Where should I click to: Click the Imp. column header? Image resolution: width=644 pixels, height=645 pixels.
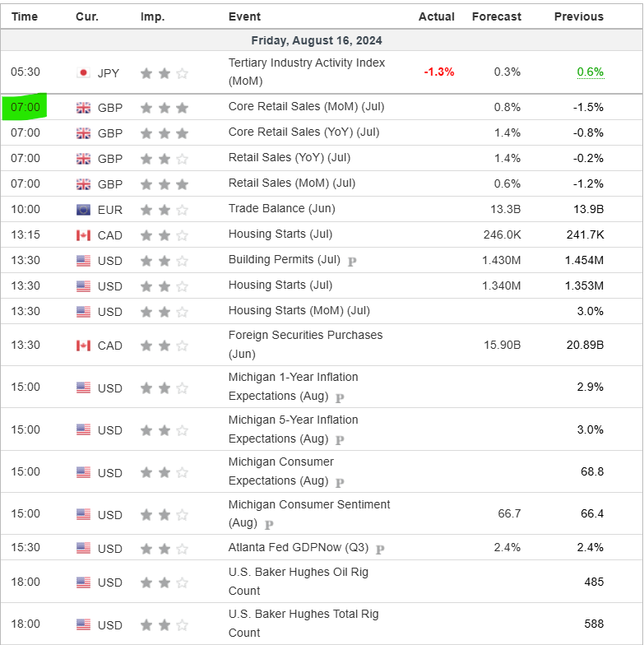pos(152,16)
